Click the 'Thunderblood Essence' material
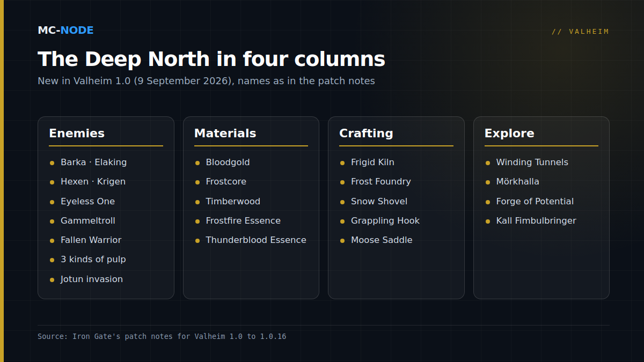The image size is (644, 362). (256, 240)
